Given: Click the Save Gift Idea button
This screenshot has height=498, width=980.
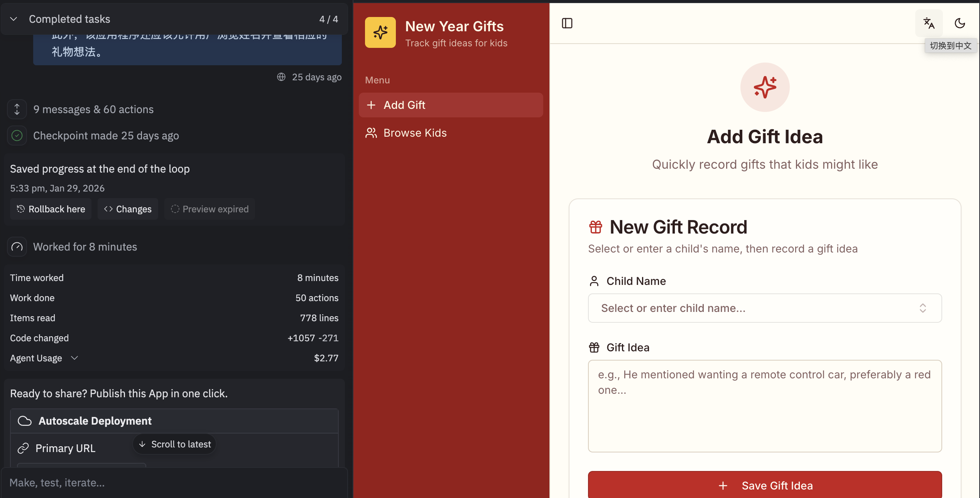Looking at the screenshot, I should tap(765, 485).
